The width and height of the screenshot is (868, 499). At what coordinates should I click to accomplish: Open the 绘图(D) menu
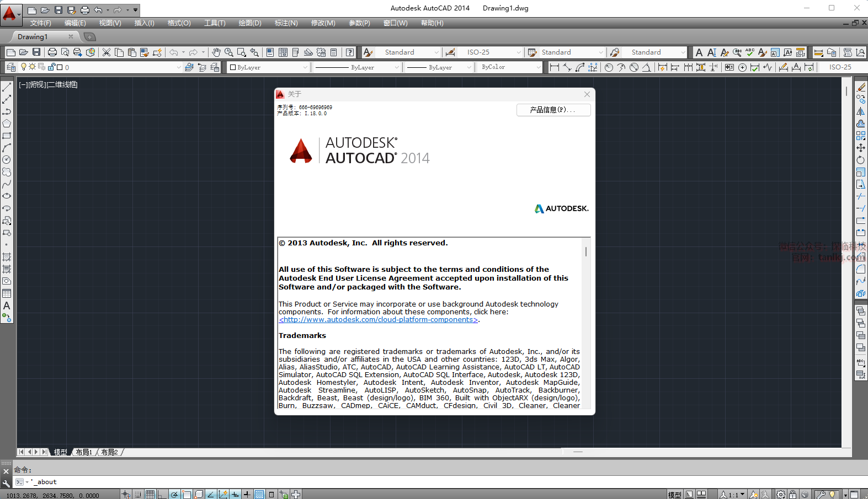pyautogui.click(x=250, y=23)
